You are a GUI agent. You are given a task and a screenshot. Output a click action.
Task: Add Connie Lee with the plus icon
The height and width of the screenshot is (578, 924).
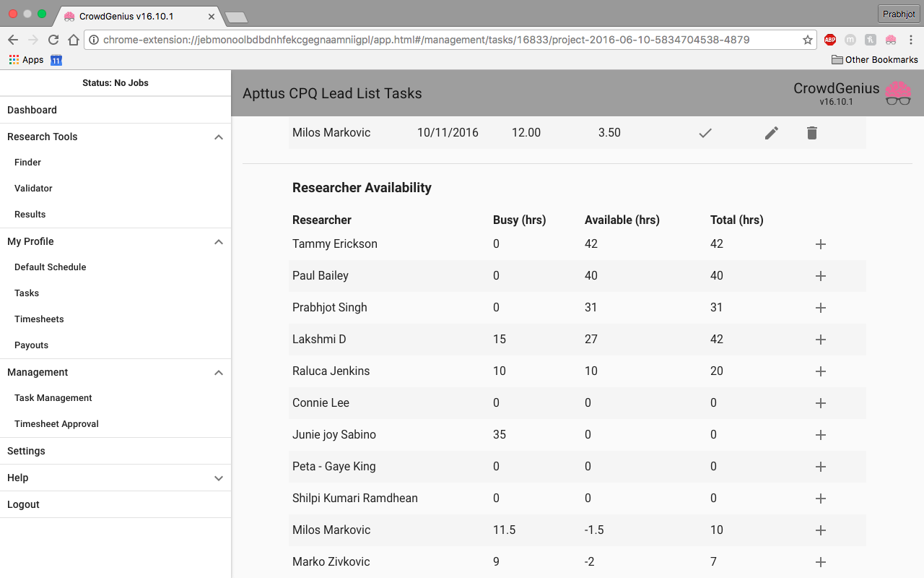(820, 403)
